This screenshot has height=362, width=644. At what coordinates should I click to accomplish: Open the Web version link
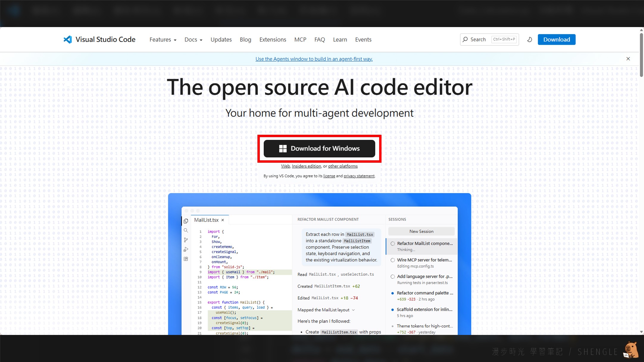[285, 166]
